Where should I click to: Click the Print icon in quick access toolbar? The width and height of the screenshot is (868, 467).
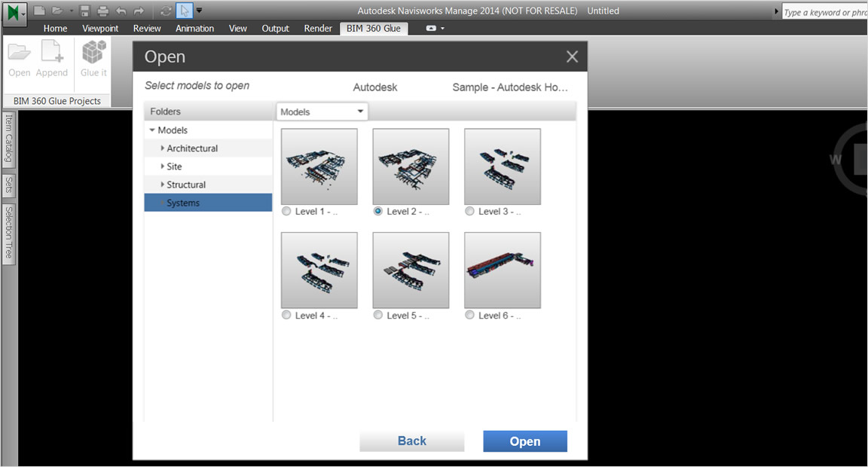click(x=103, y=11)
